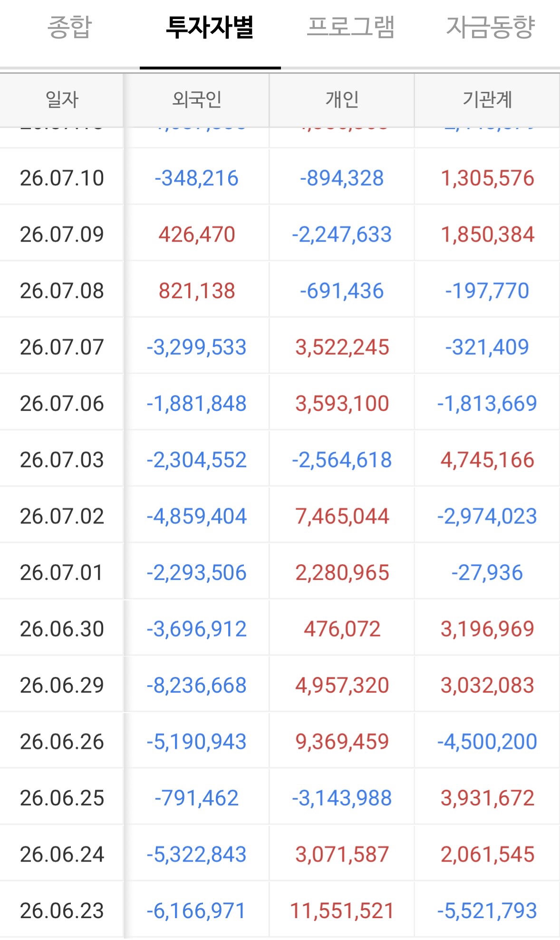
Task: Open the 프로그램 tab
Action: pos(351,28)
